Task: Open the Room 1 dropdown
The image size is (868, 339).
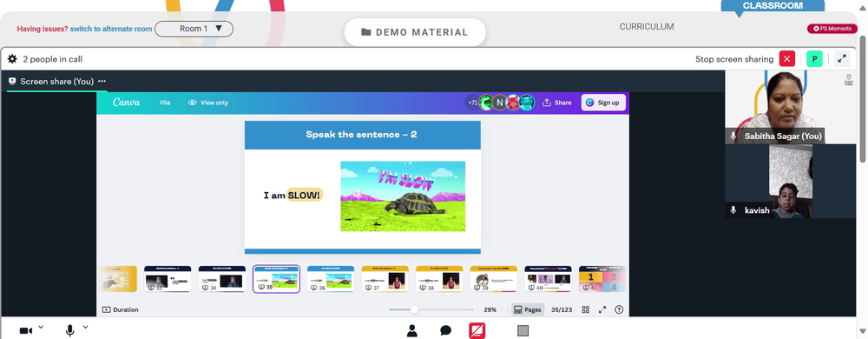Action: tap(194, 29)
